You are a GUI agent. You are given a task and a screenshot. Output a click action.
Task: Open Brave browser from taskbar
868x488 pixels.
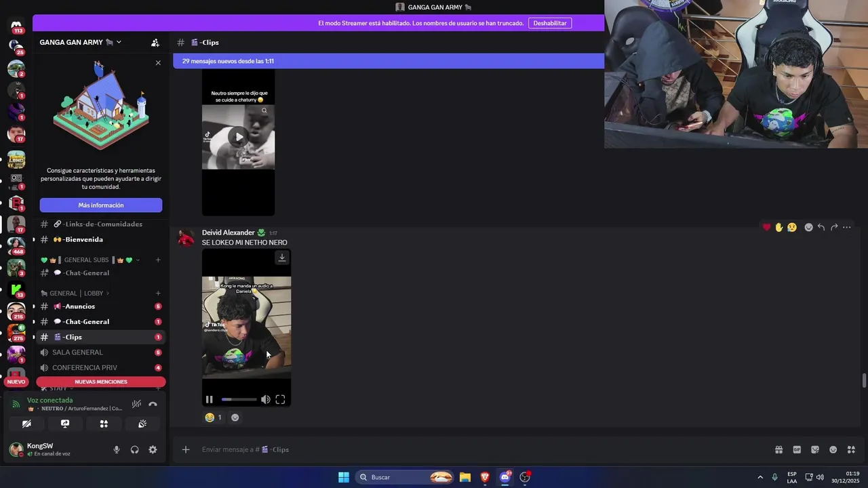tap(485, 477)
